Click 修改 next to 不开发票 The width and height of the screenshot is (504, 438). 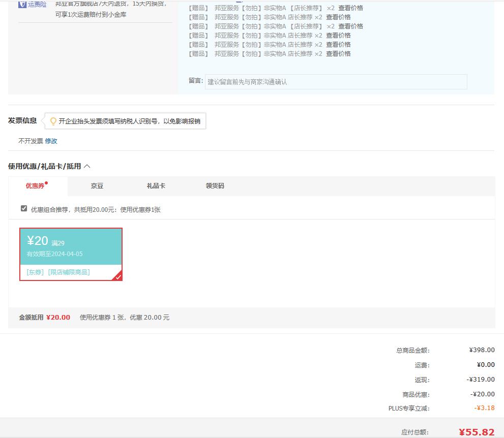coord(51,141)
